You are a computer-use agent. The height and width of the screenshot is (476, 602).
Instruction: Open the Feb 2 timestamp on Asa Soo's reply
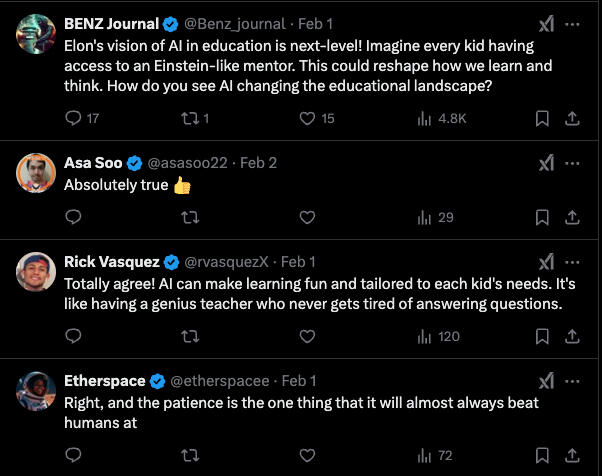(259, 163)
